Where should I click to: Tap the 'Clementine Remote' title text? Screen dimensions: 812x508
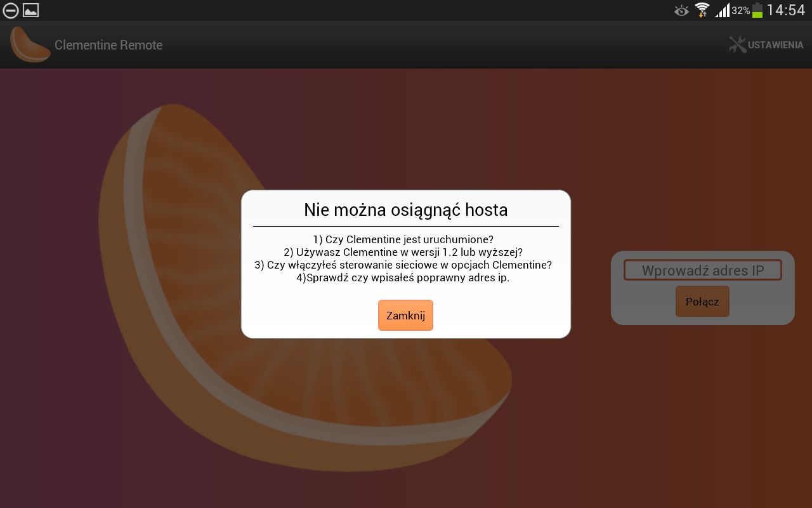(108, 45)
